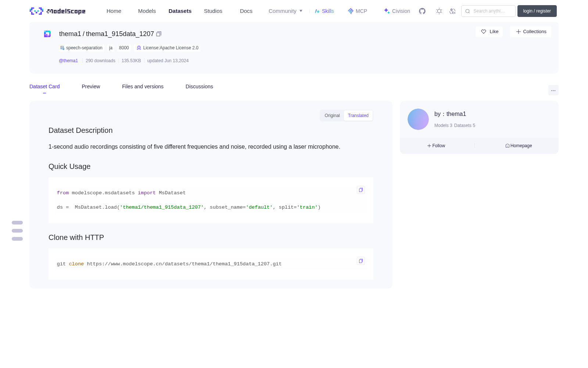Open the Datasets menu item
The height and width of the screenshot is (368, 588).
click(180, 11)
